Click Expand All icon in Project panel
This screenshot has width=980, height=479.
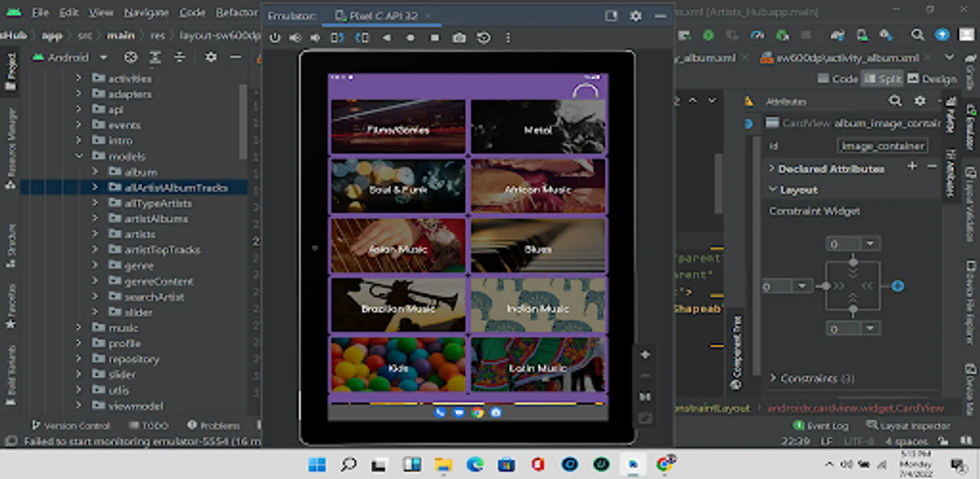coord(155,57)
